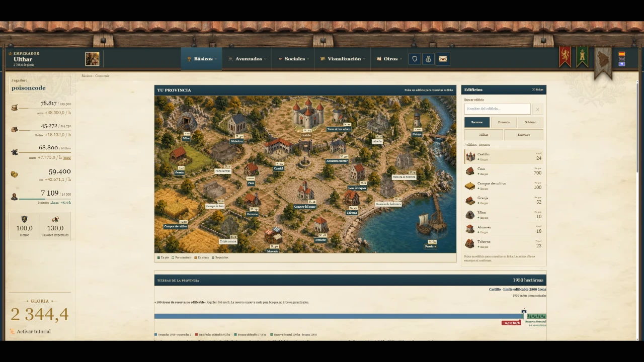
Task: Clear the building search with the X button
Action: (537, 109)
